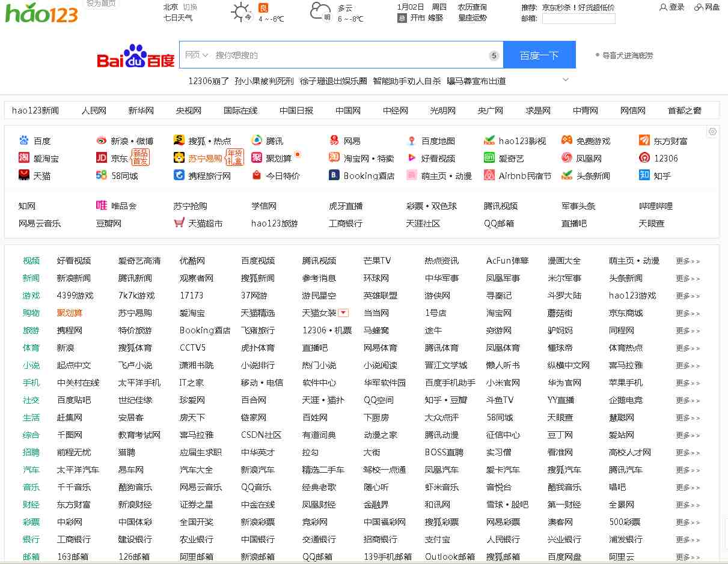Viewport: 728px width, 564px height.
Task: Select the 游戏 category in the left sidebar
Action: (x=31, y=295)
